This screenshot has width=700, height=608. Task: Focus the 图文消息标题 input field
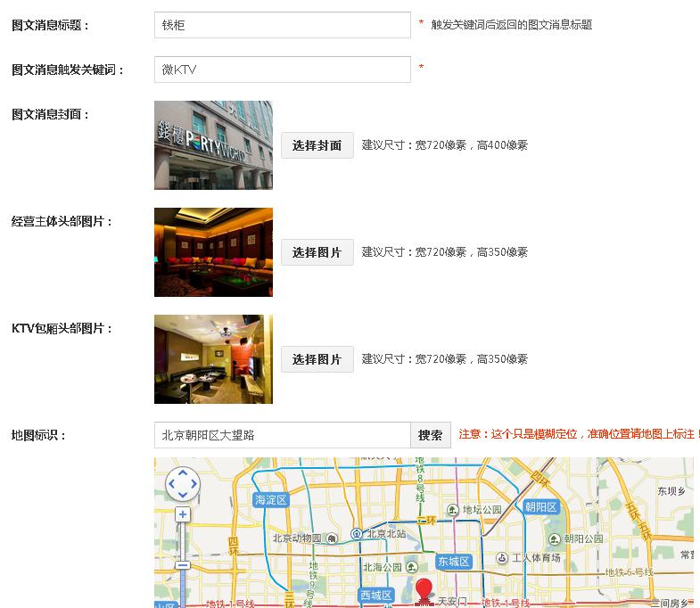pyautogui.click(x=282, y=25)
